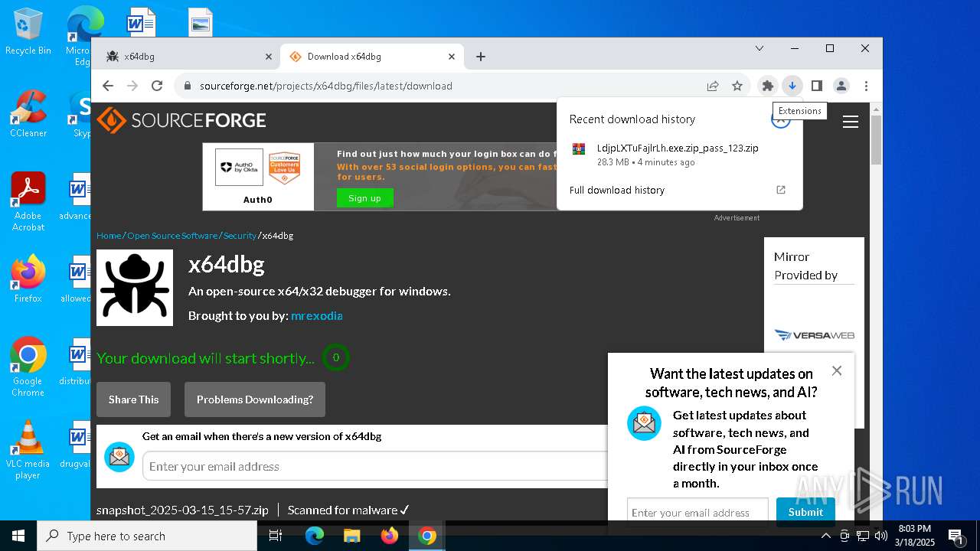Click the VersaWeb mirror logo

[x=814, y=335]
